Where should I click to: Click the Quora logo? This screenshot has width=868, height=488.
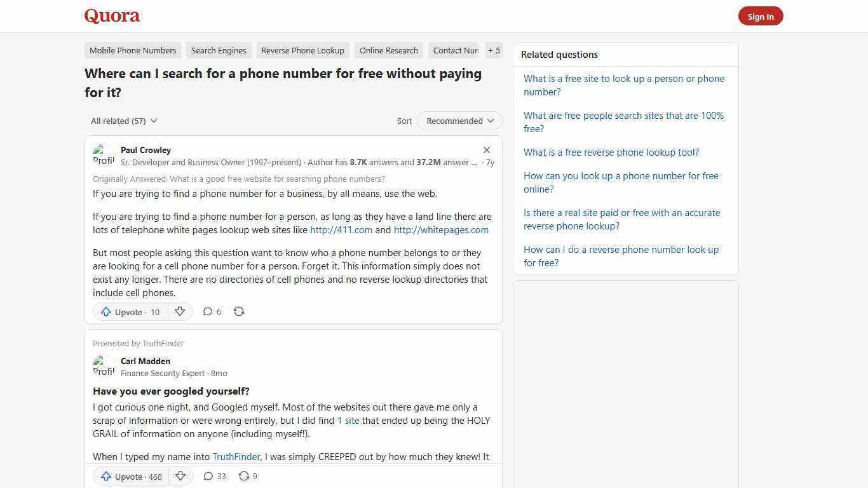click(x=111, y=16)
